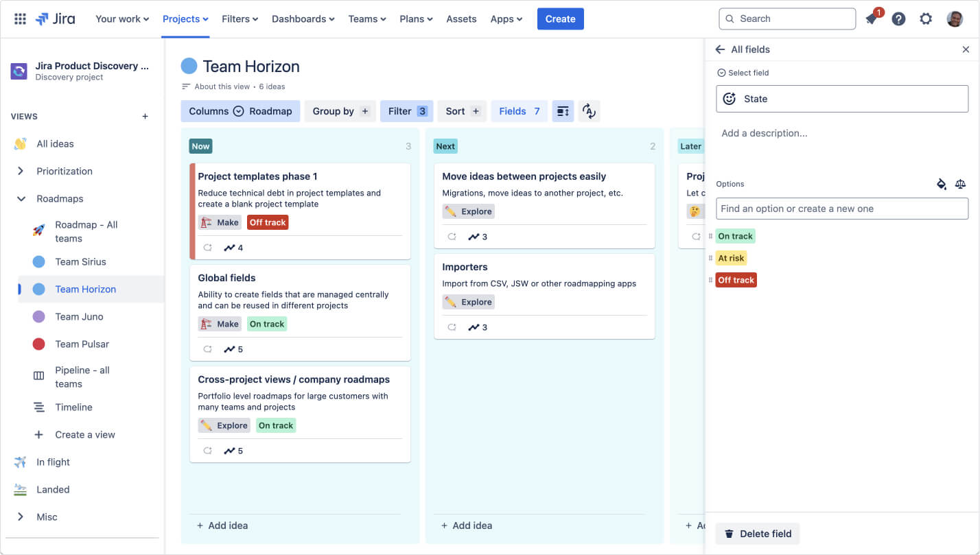Click the notifications bell icon
Image resolution: width=980 pixels, height=555 pixels.
(x=870, y=19)
